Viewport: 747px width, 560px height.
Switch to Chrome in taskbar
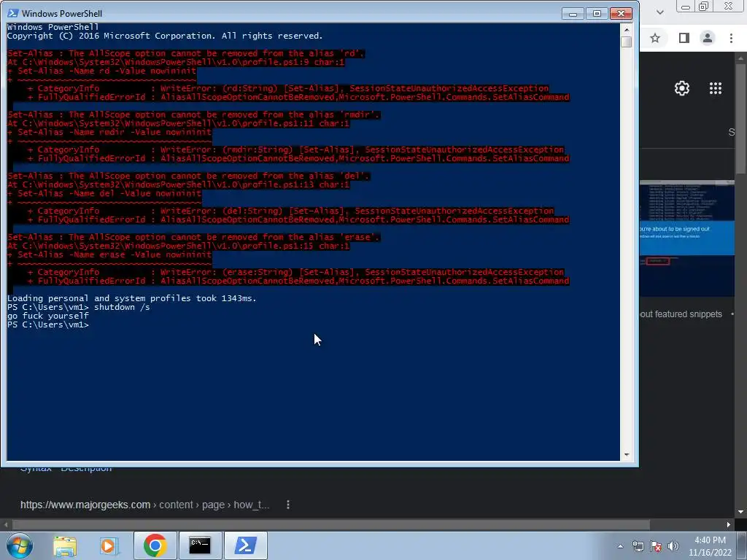pyautogui.click(x=155, y=545)
